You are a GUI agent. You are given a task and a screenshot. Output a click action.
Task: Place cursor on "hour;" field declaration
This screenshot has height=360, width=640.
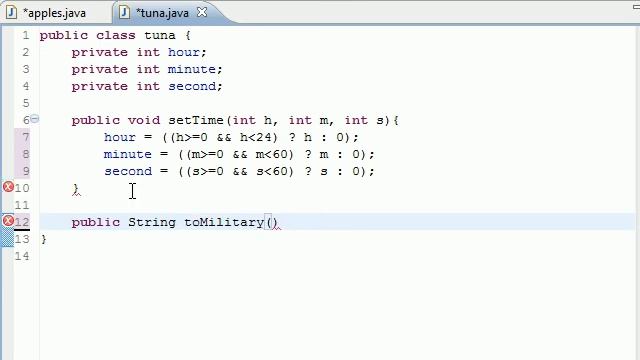coord(187,52)
